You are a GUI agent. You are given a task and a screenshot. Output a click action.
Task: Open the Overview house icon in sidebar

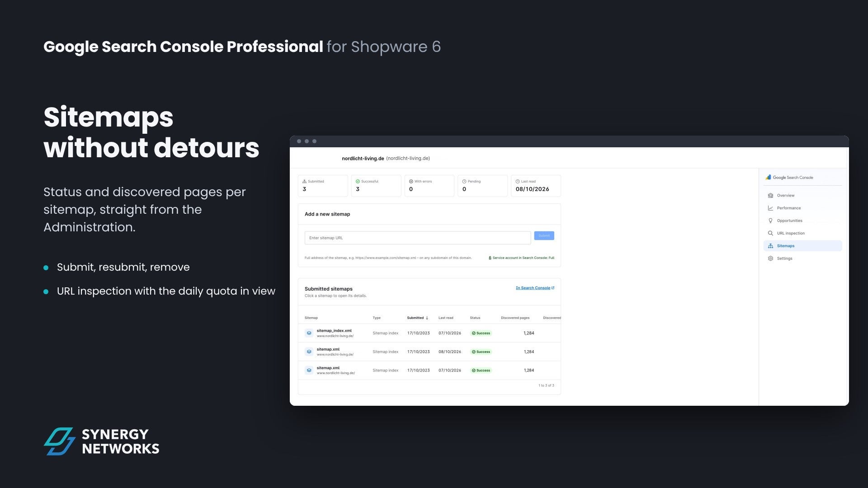coord(770,196)
